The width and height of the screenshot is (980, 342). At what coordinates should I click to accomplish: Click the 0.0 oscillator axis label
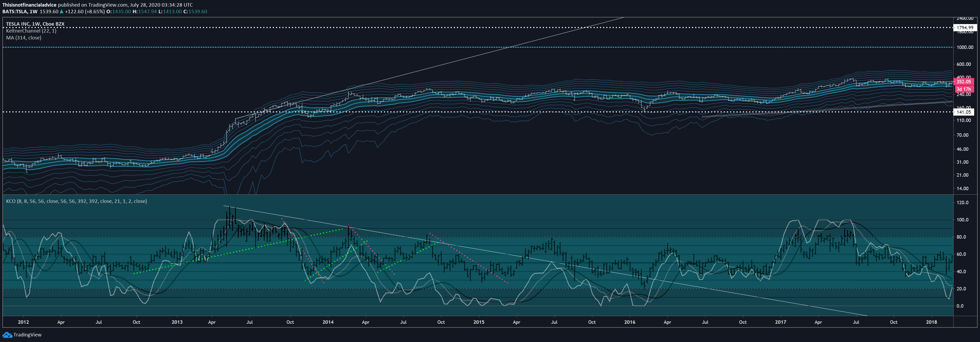pyautogui.click(x=960, y=306)
